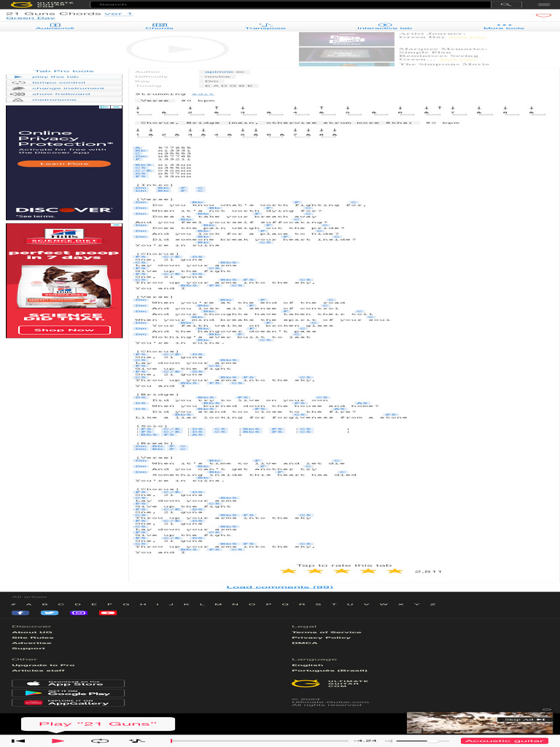
Task: Click the heart favorite icon
Action: [543, 15]
